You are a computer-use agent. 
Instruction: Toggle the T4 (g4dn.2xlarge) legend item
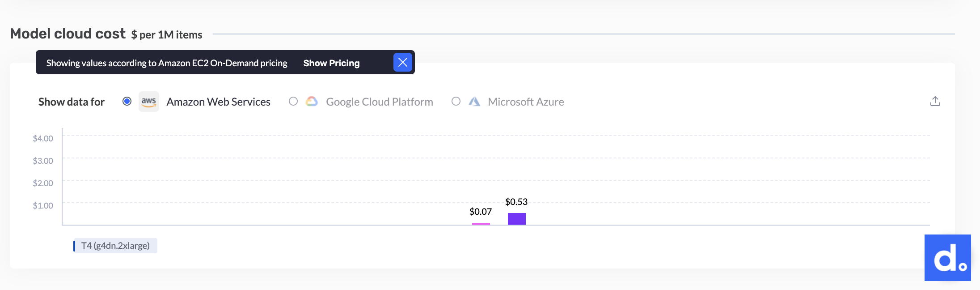click(115, 246)
